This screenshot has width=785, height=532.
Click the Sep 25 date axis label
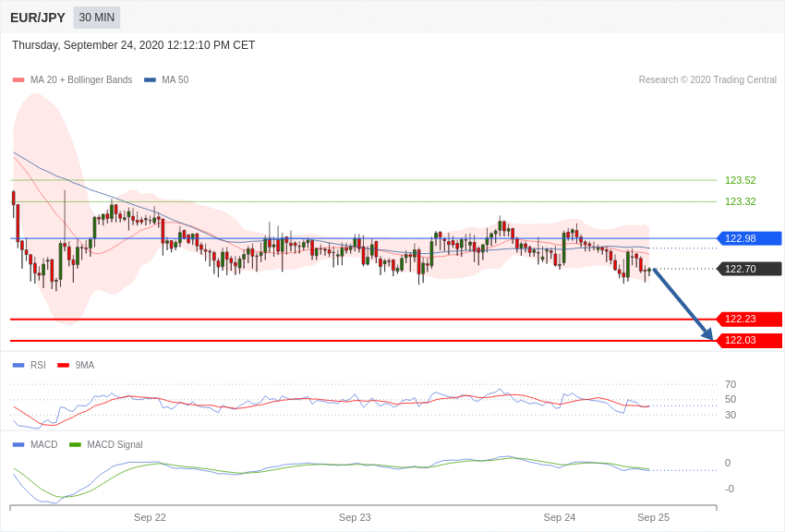click(x=653, y=517)
